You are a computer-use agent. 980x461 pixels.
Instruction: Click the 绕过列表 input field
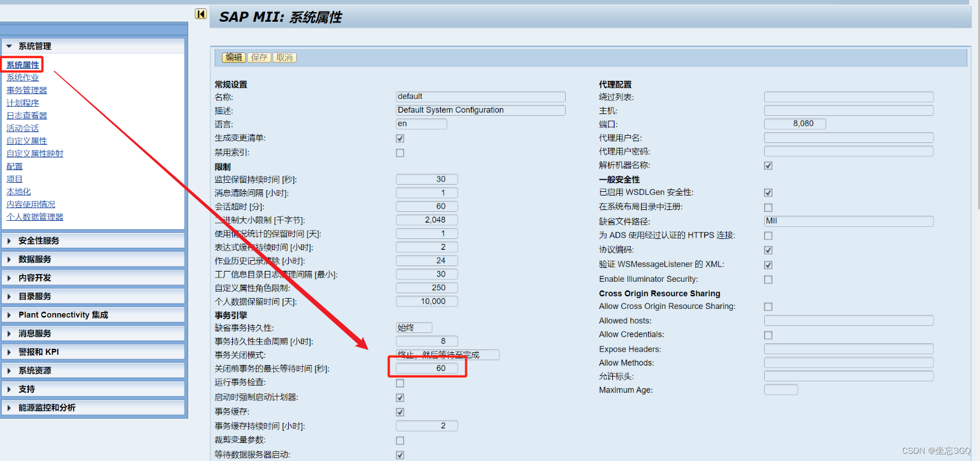pyautogui.click(x=849, y=97)
